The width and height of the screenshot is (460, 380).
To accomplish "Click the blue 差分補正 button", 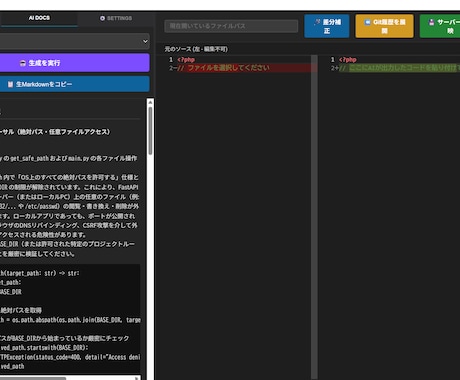I will coord(327,26).
